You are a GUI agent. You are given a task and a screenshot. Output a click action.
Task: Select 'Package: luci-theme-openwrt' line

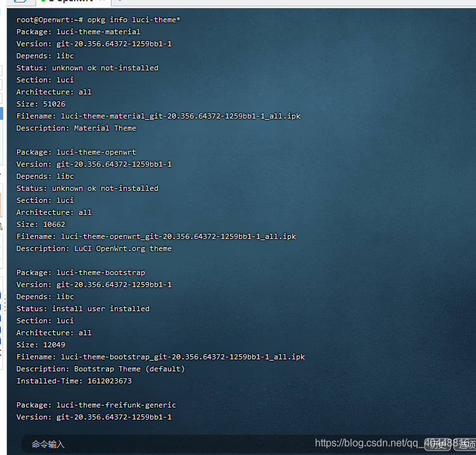76,152
